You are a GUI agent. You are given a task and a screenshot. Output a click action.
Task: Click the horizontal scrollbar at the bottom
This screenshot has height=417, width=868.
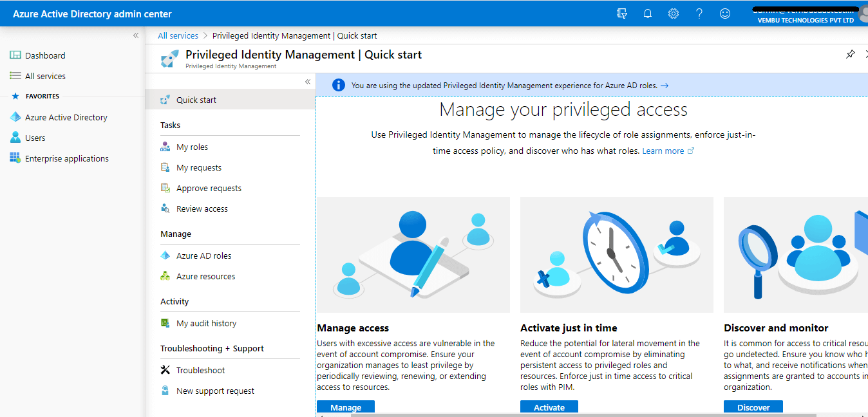583,415
